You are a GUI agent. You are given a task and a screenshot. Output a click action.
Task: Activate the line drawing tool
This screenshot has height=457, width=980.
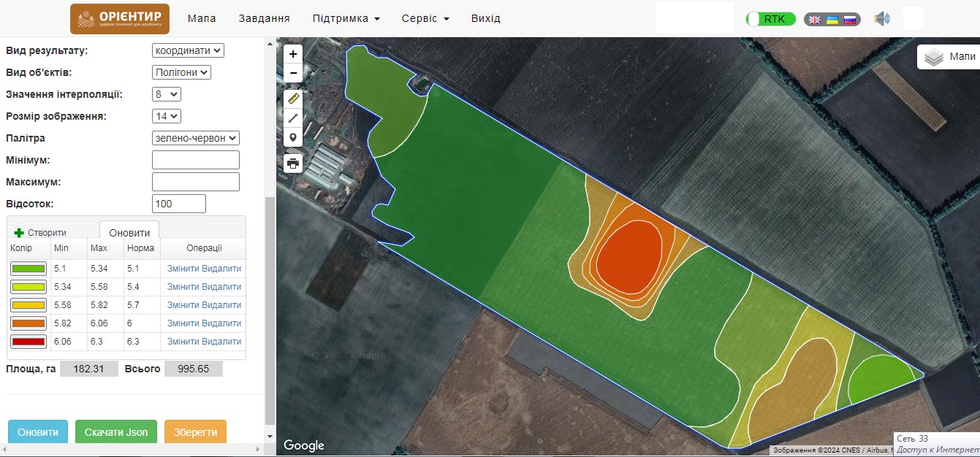(293, 118)
